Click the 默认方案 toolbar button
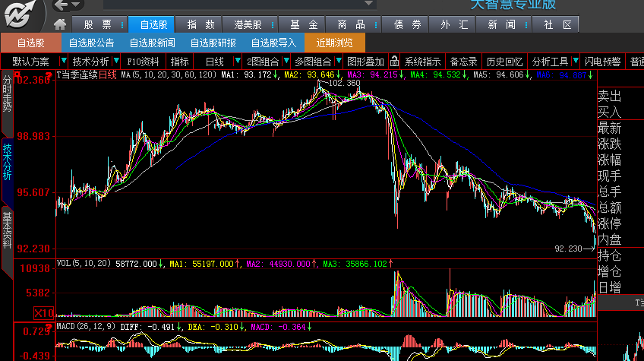This screenshot has width=644, height=361. (31, 62)
